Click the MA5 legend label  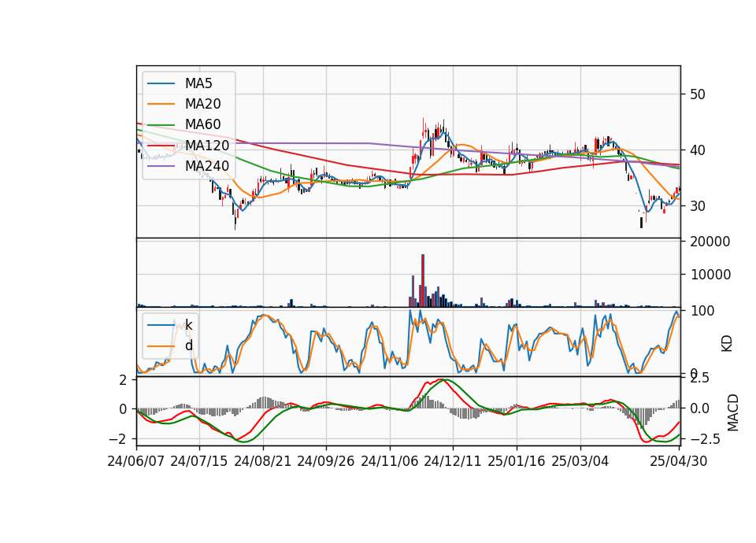click(198, 83)
